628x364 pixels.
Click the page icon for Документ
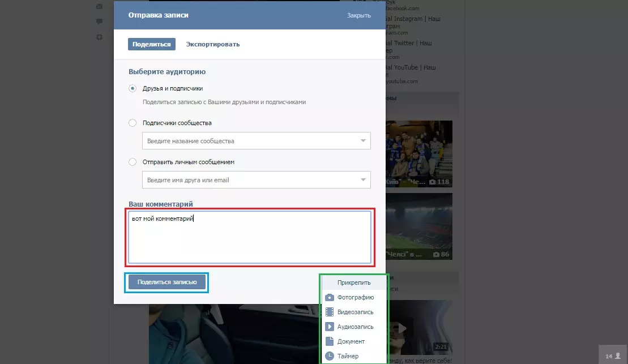pos(330,341)
